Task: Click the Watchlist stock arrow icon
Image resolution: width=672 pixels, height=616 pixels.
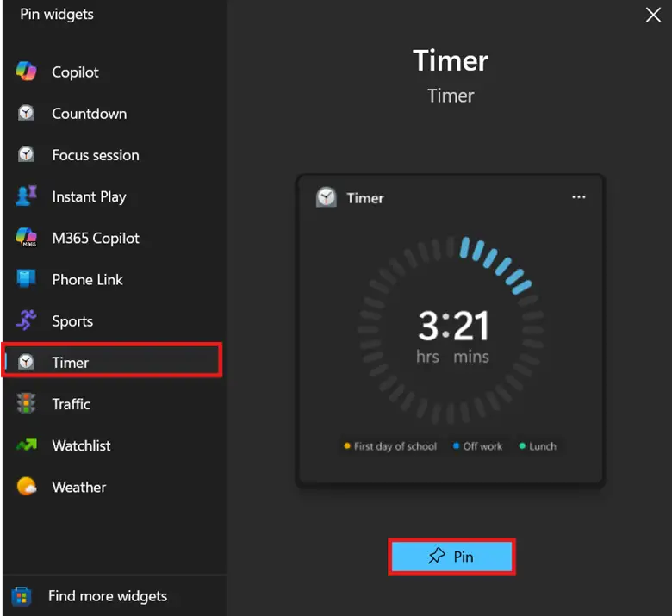Action: click(x=26, y=445)
